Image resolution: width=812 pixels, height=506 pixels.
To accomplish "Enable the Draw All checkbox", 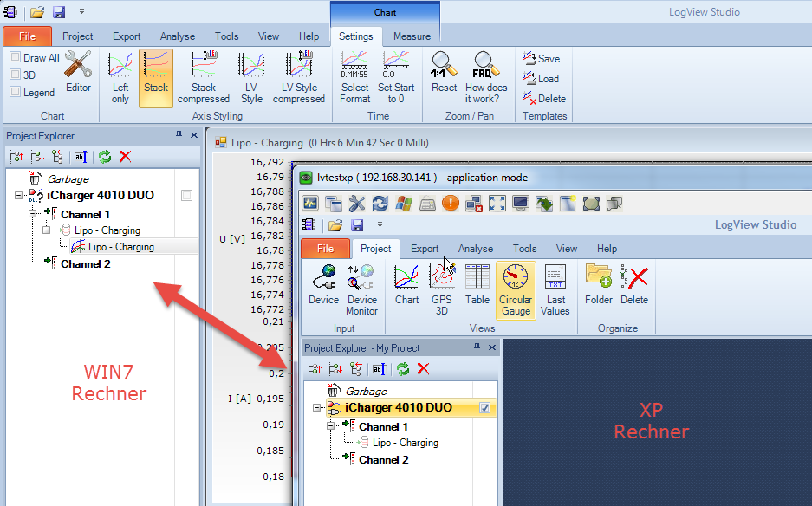I will (16, 57).
